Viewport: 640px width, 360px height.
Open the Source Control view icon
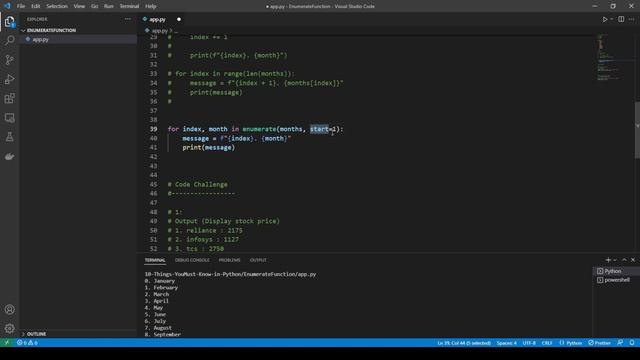10,60
